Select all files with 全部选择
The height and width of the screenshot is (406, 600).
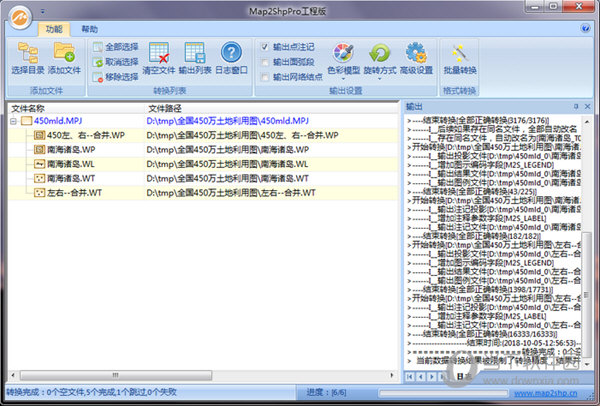click(x=116, y=47)
